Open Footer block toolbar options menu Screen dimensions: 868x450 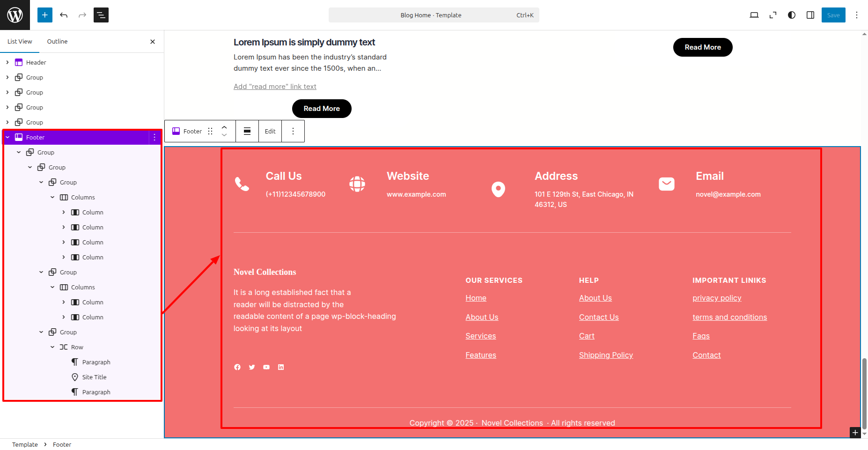click(x=293, y=131)
